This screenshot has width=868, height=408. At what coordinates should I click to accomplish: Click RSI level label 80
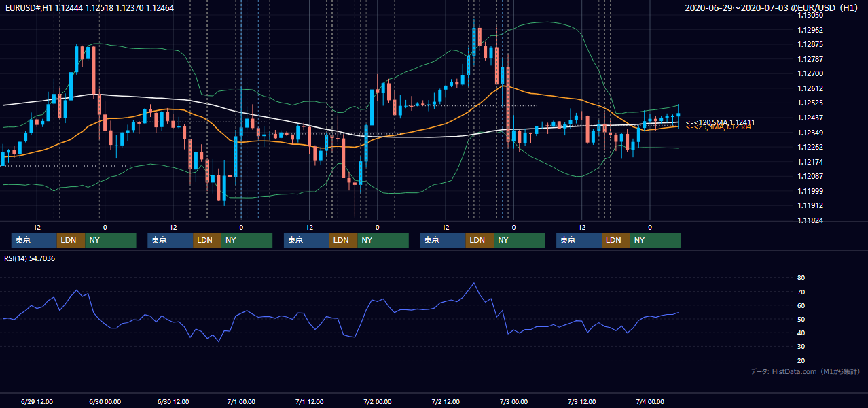click(x=801, y=278)
